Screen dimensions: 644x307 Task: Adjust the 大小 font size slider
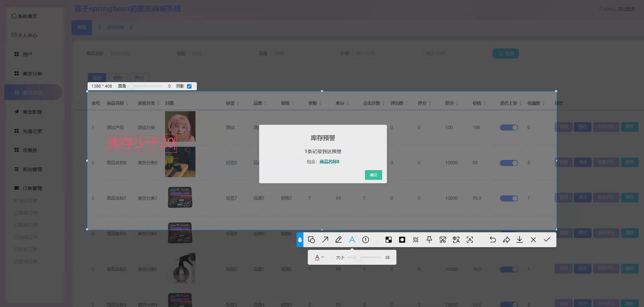[359, 257]
